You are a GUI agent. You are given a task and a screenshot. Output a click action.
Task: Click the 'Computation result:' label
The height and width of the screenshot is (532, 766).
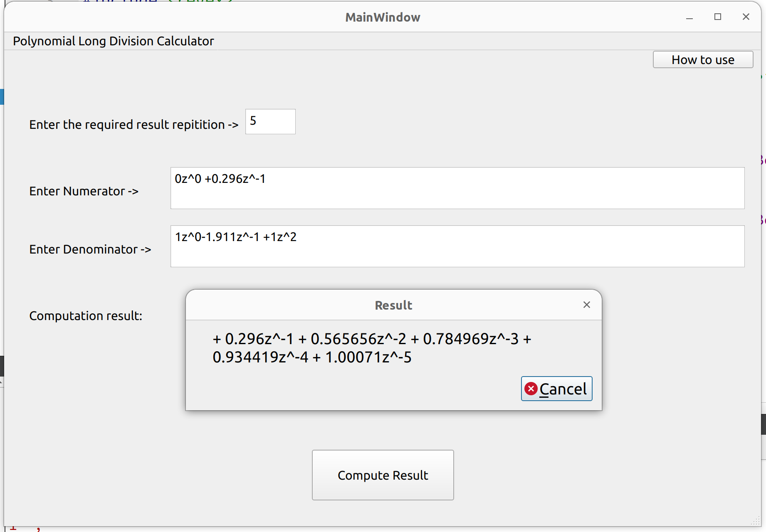point(86,316)
